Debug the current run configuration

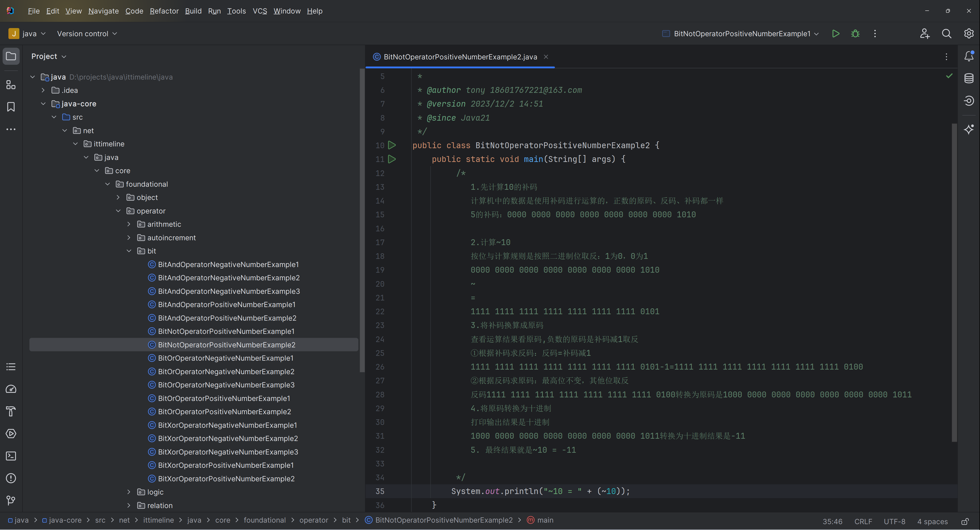[855, 33]
